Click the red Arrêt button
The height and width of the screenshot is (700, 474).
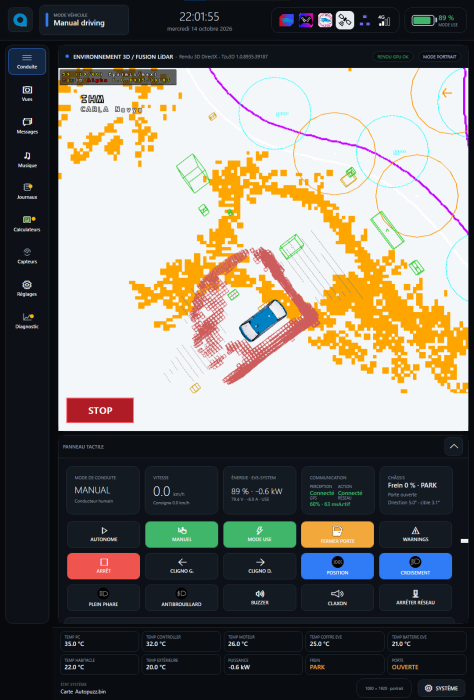click(x=104, y=566)
